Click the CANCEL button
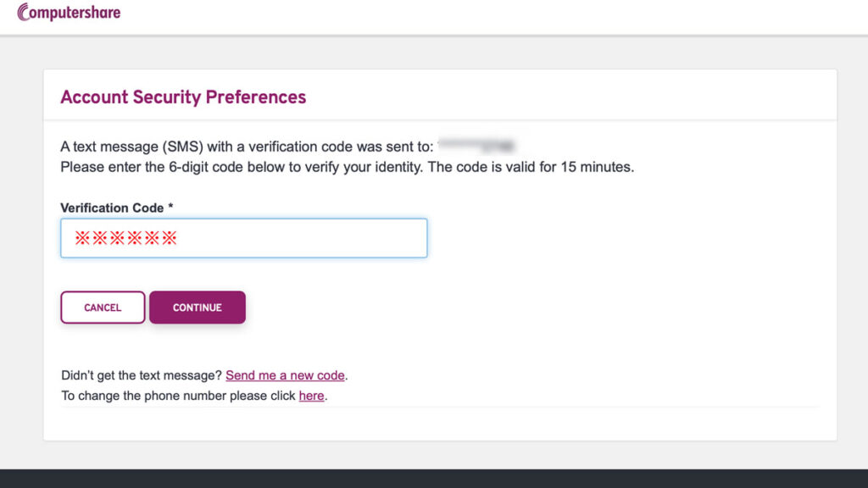The height and width of the screenshot is (488, 868). click(x=103, y=308)
